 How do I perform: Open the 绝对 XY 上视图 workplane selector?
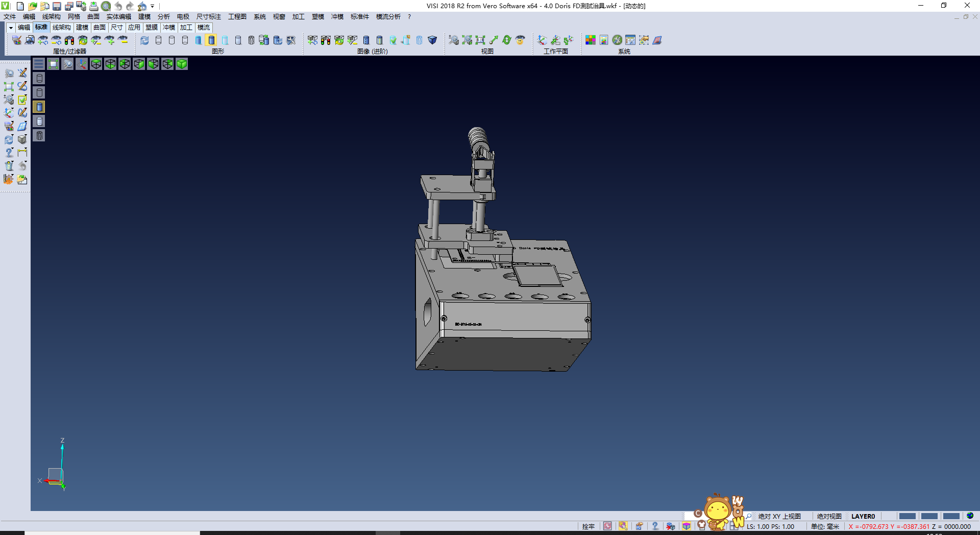[779, 516]
